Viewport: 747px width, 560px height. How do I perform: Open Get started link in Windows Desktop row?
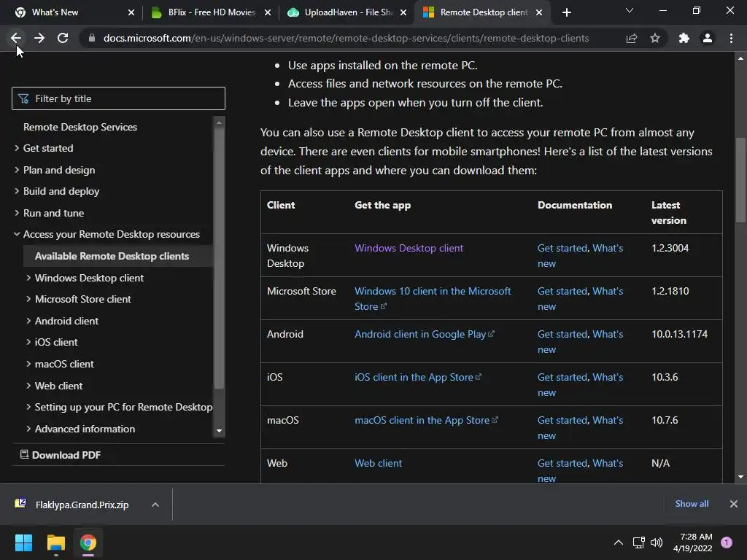[x=562, y=248]
